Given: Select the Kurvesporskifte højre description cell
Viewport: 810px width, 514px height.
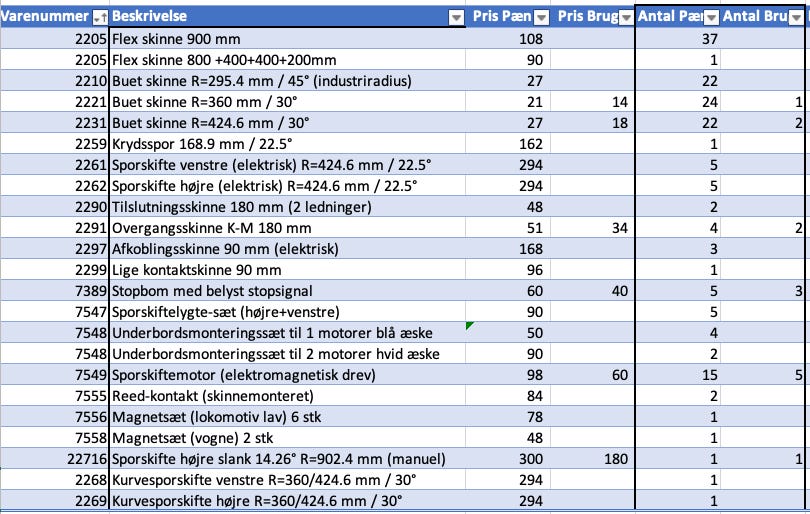Looking at the screenshot, I should (287, 501).
